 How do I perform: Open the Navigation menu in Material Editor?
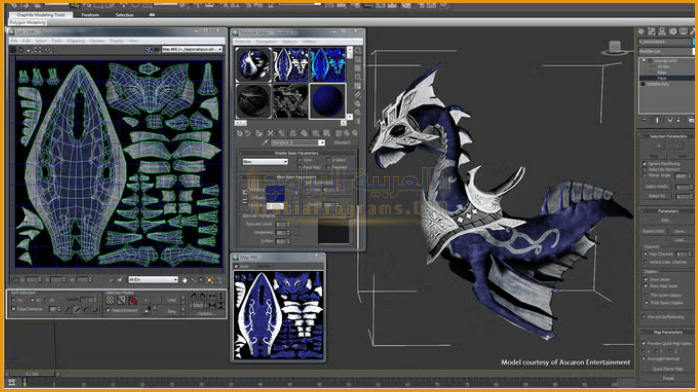pyautogui.click(x=266, y=41)
